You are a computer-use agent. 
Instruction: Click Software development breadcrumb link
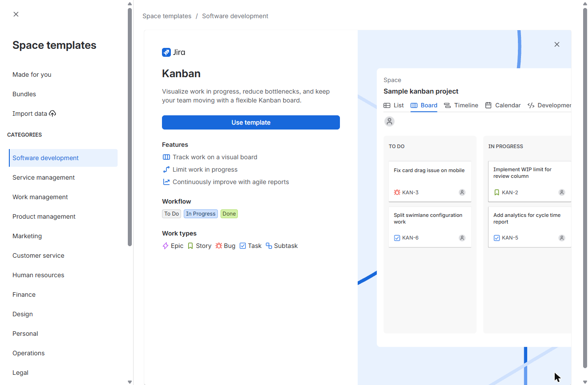235,16
